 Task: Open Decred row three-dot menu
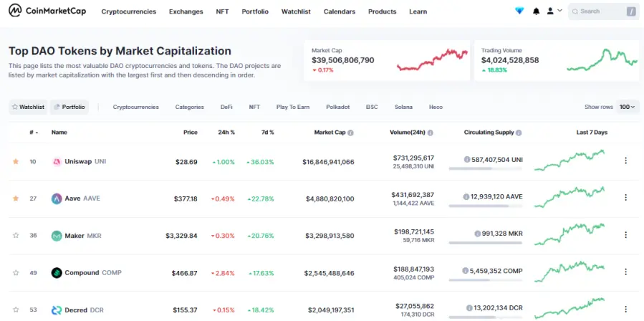pos(625,309)
